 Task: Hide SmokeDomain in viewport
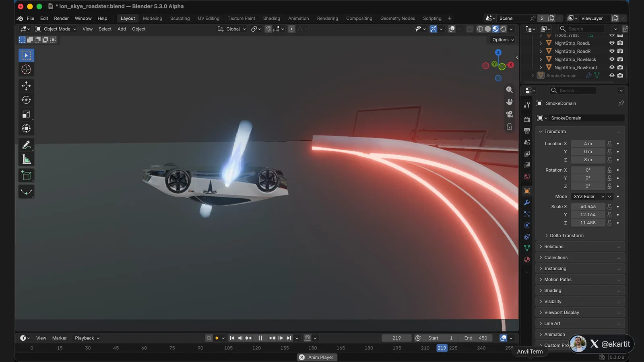612,75
